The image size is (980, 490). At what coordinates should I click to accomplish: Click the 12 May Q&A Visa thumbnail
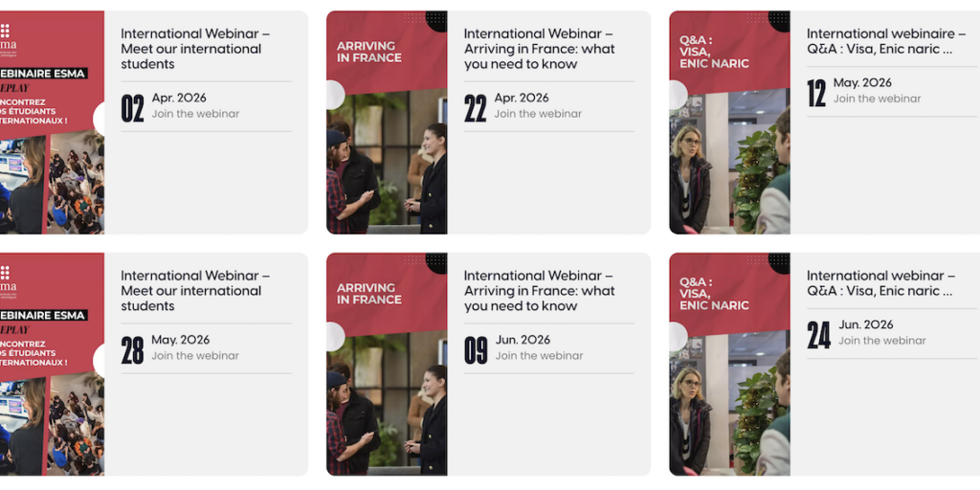[x=729, y=122]
